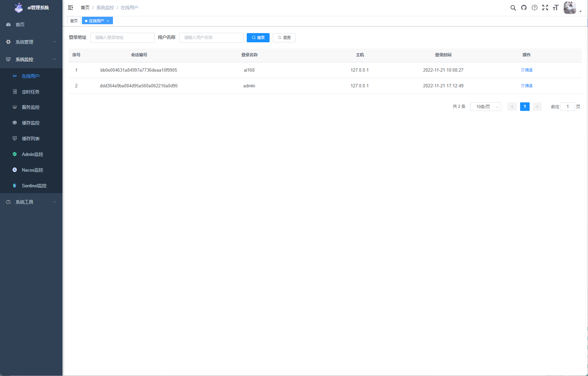Click login time 2022-11-21 10:08:27
Screen dimensions: 588x376
443,70
